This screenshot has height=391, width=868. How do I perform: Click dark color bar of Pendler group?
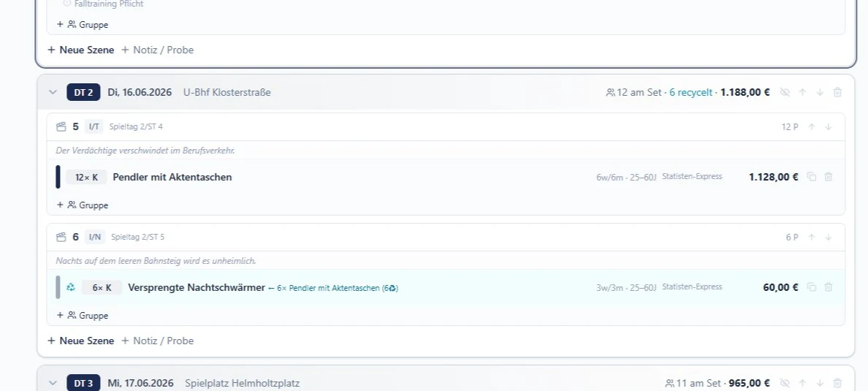58,177
